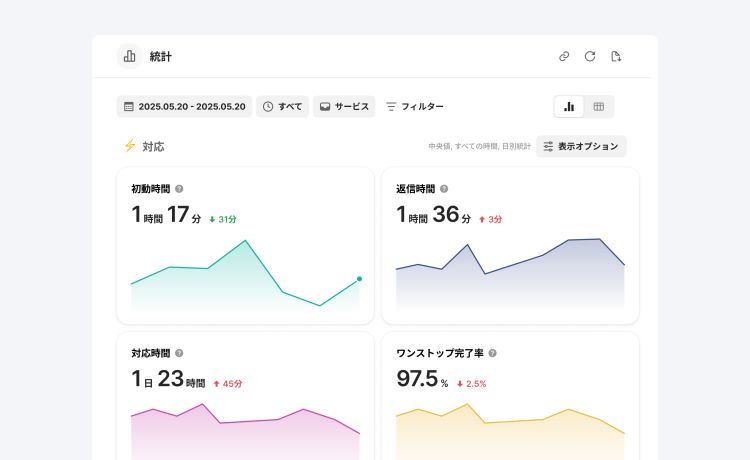The image size is (750, 460).
Task: Click the 1時間 17分 value
Action: click(166, 215)
